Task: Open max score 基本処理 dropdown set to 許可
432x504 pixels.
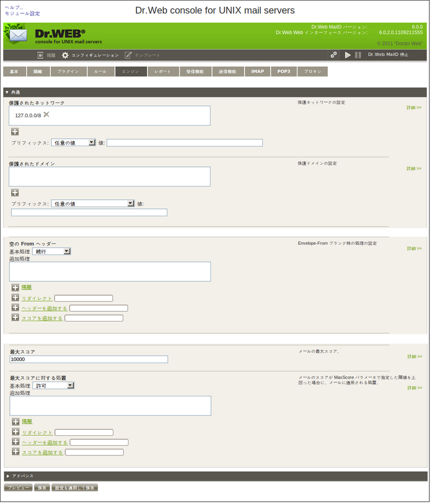Action: (x=53, y=385)
